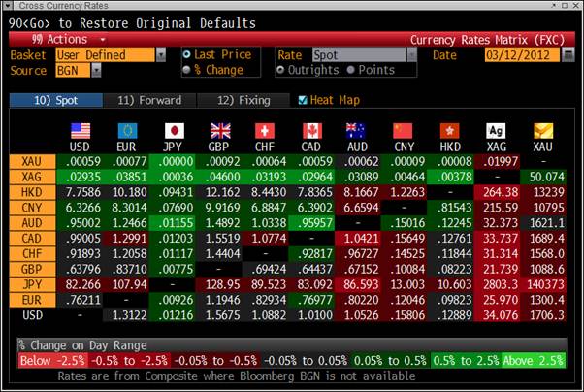This screenshot has width=584, height=392.
Task: Switch to the Forward tab
Action: [148, 100]
